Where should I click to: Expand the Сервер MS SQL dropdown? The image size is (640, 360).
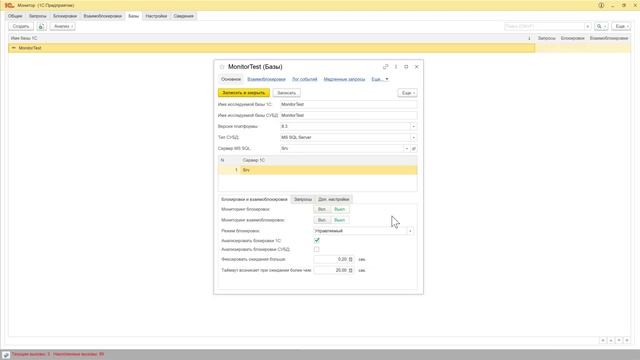[407, 149]
